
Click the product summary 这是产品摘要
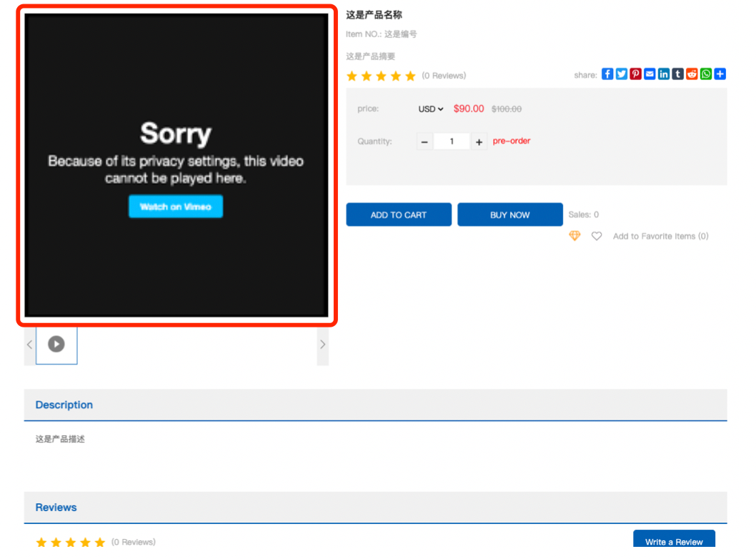coord(370,56)
